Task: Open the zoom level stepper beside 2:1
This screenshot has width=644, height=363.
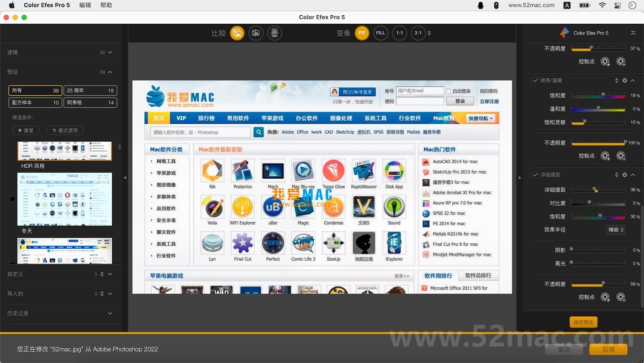Action: pyautogui.click(x=429, y=33)
